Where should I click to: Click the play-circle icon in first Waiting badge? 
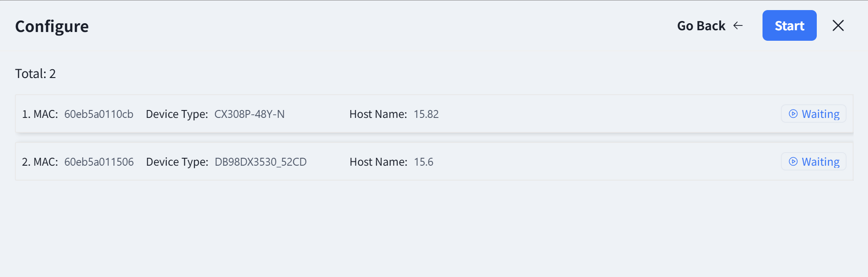coord(793,114)
